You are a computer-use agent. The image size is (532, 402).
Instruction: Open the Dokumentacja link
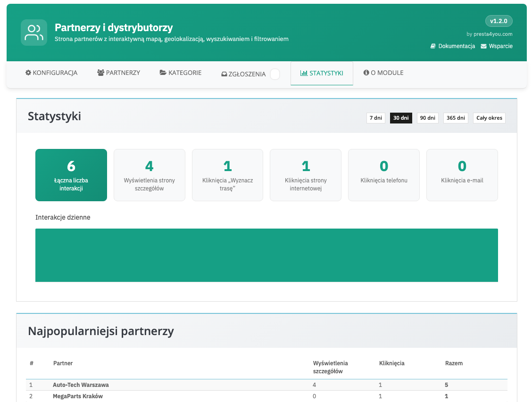453,46
